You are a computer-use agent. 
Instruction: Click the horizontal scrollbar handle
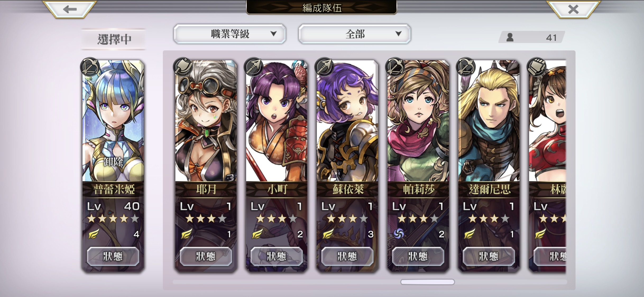[x=427, y=282]
